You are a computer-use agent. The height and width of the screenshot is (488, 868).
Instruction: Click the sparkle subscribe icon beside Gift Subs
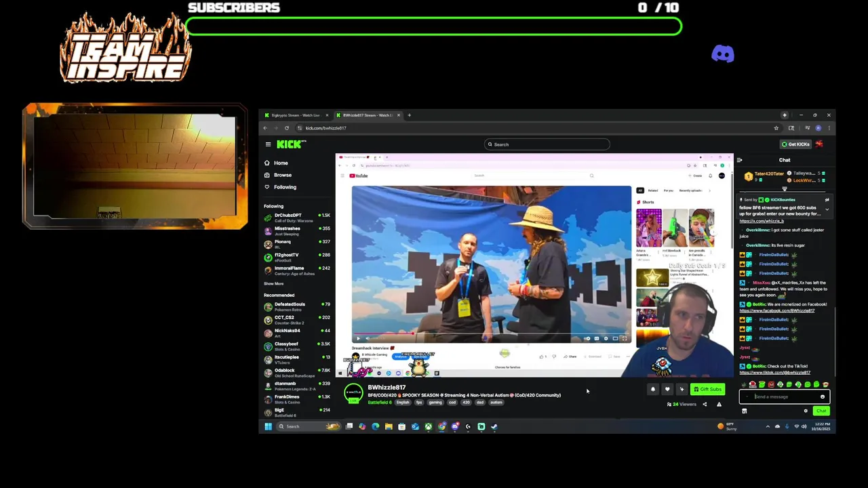pyautogui.click(x=682, y=389)
